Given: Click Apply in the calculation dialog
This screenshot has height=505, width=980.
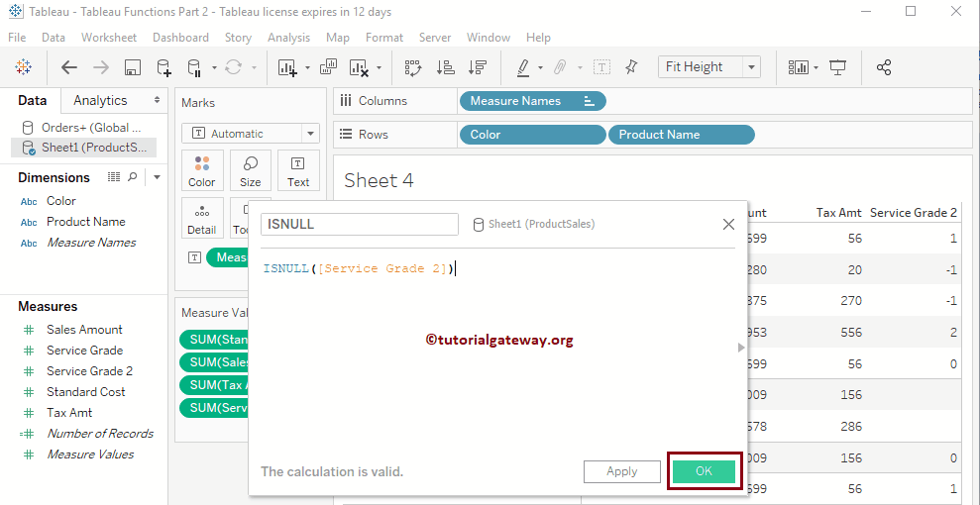Looking at the screenshot, I should tap(622, 471).
